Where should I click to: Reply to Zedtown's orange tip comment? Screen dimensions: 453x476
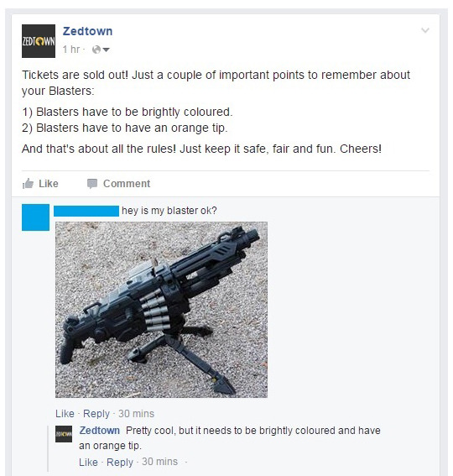tap(120, 462)
